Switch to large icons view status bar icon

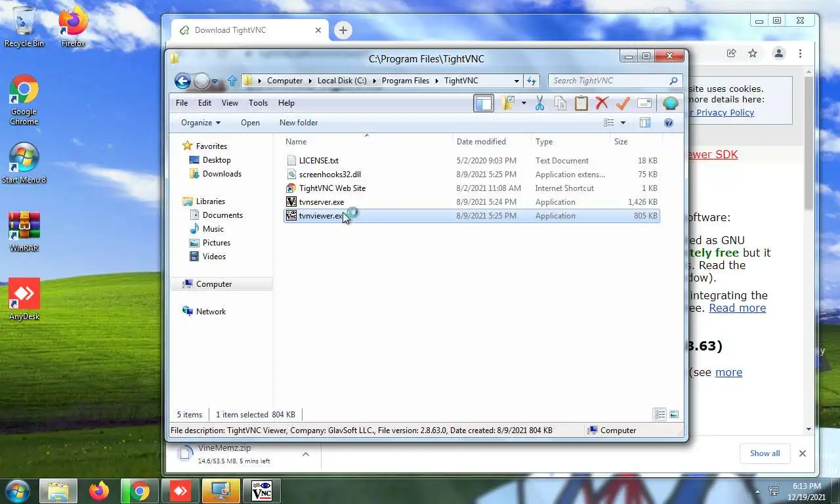click(x=673, y=414)
